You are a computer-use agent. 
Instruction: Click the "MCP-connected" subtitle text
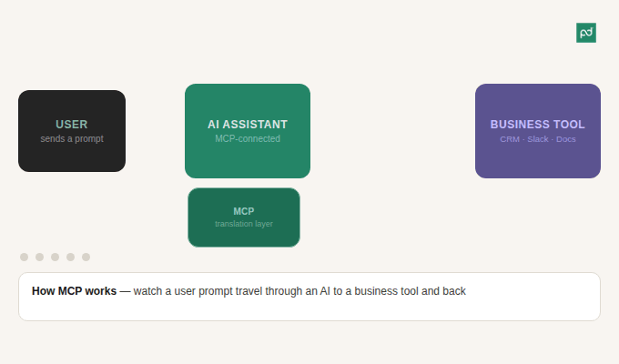pyautogui.click(x=248, y=138)
